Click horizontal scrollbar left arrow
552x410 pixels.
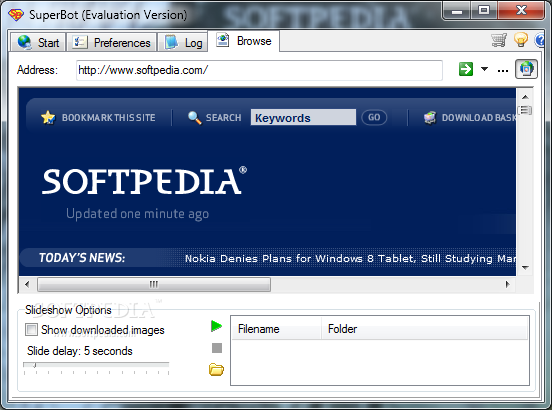click(x=27, y=284)
